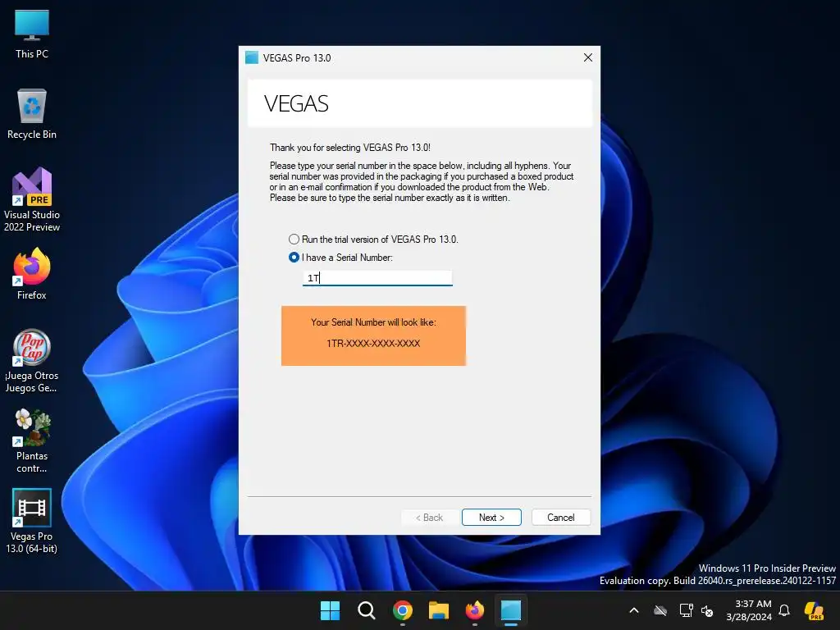
Task: Click the Thank you for selecting VEGAS text
Action: click(x=349, y=148)
